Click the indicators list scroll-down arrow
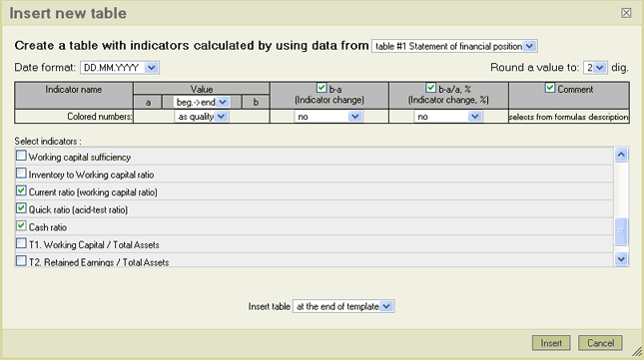644x360 pixels. click(x=621, y=259)
